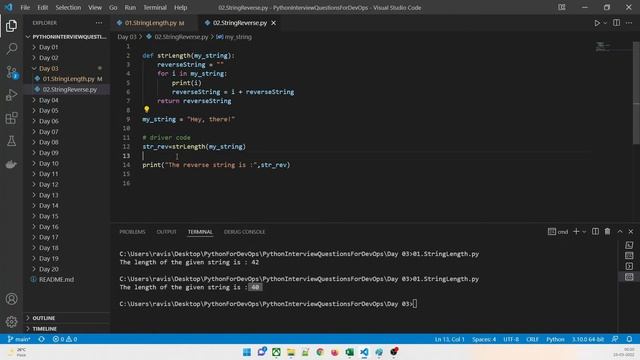Change end of line via CRLF
Image resolution: width=640 pixels, height=360 pixels.
point(532,339)
